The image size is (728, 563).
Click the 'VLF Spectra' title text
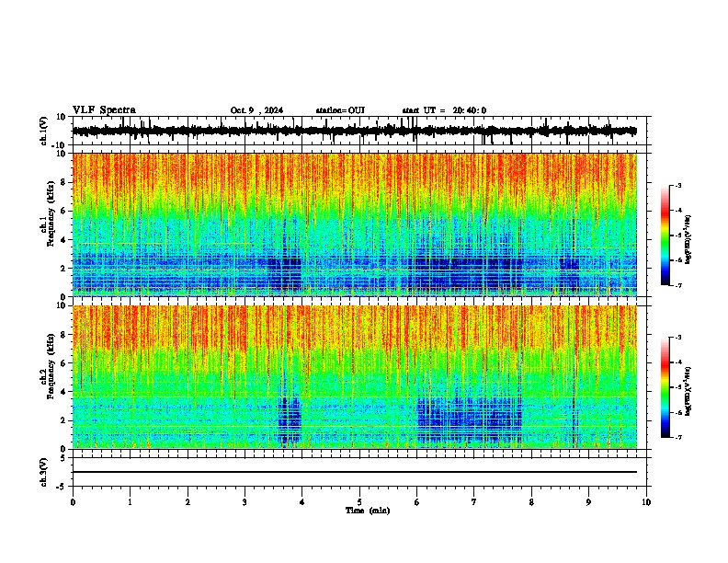[x=104, y=110]
